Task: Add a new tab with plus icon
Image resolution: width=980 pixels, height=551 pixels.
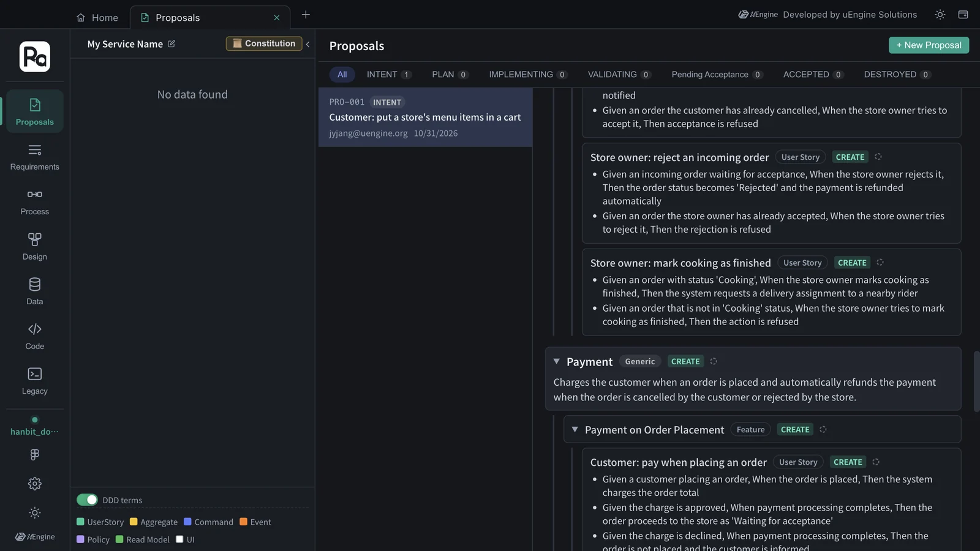Action: pyautogui.click(x=306, y=15)
